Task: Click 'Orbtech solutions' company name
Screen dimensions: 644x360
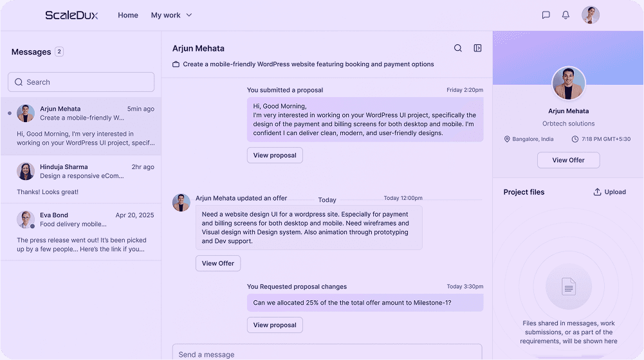Action: point(569,123)
